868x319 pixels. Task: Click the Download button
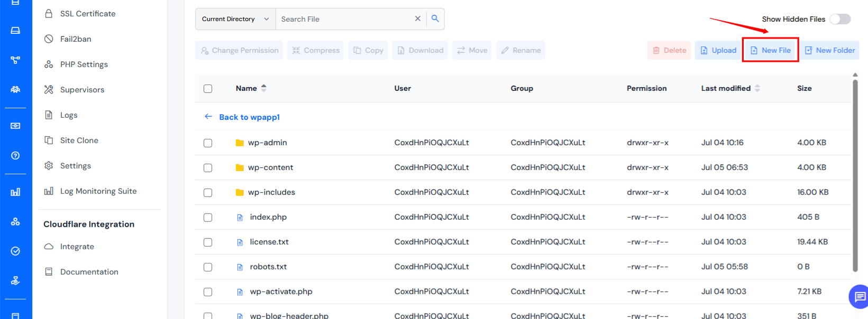(420, 50)
